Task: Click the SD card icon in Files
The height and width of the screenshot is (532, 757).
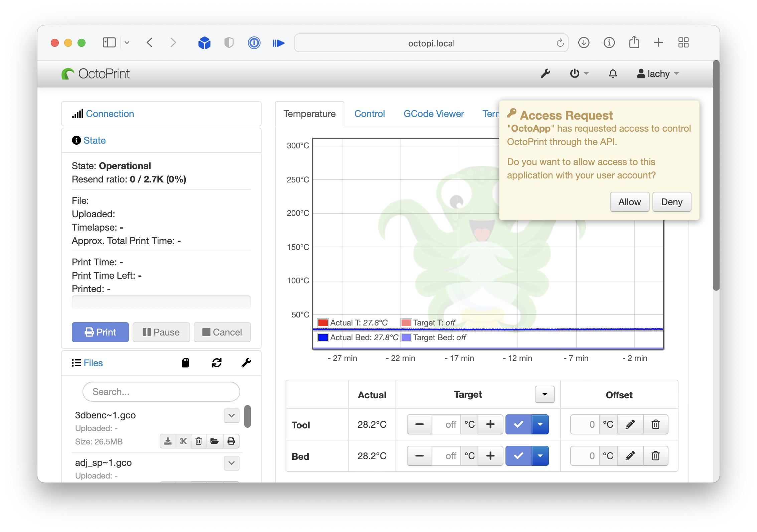Action: click(x=185, y=363)
